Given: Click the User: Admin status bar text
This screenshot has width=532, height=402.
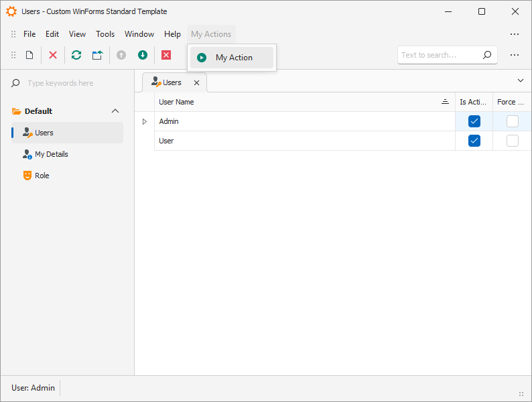Looking at the screenshot, I should pyautogui.click(x=33, y=388).
